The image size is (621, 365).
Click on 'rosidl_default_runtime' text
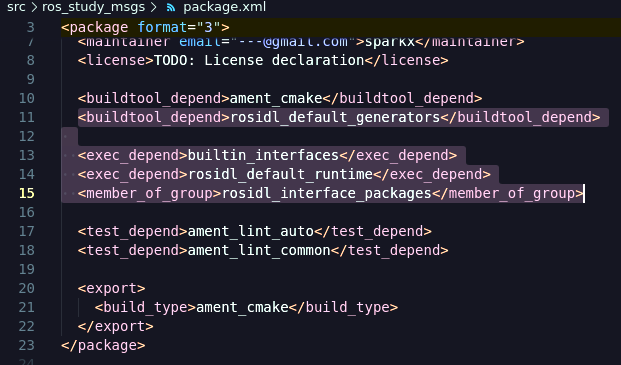280,174
